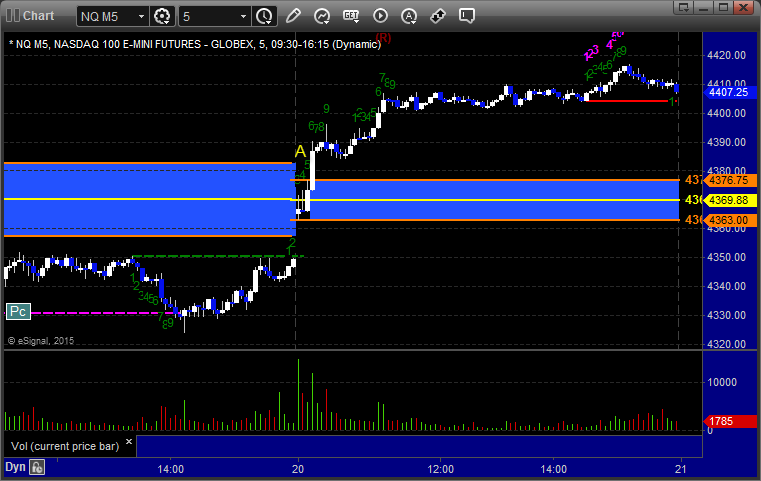Click the chart grip handle beside Chart title
761x481 pixels.
click(12, 16)
